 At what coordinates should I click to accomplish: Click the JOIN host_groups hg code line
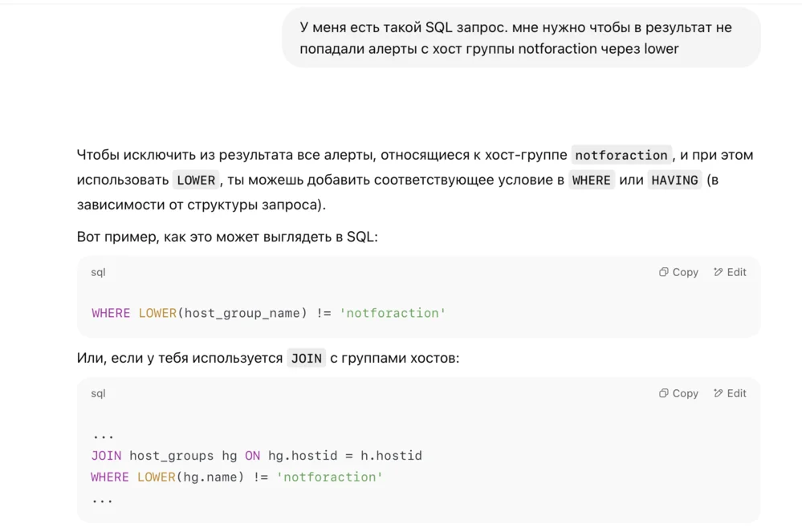(x=256, y=456)
